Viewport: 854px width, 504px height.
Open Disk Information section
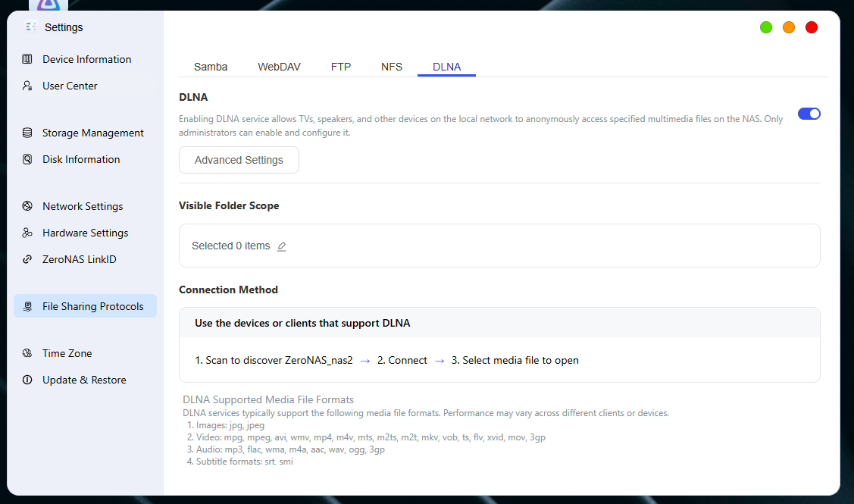[86, 159]
